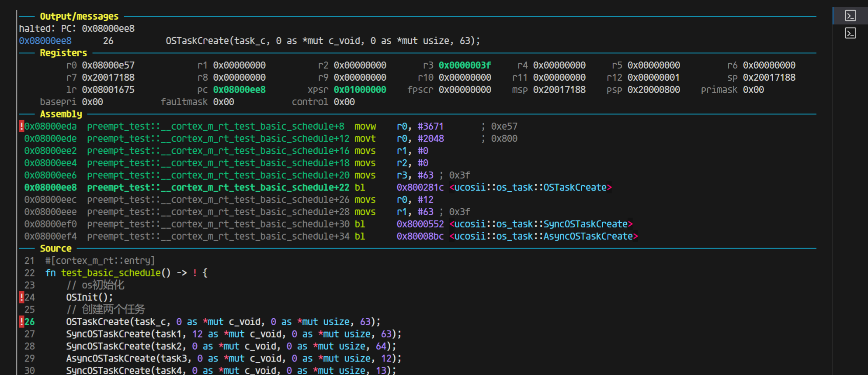Click r0 register value 0x08000e57
This screenshot has width=868, height=375.
click(x=108, y=65)
